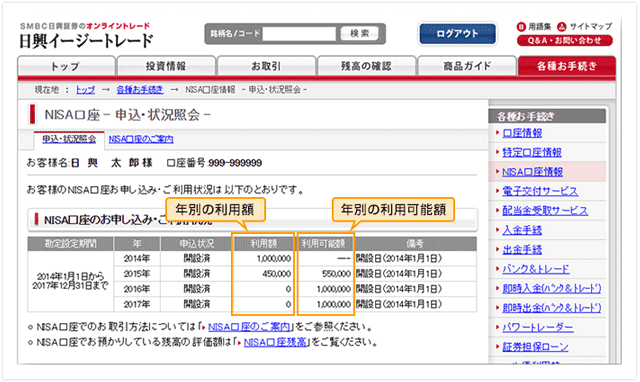Screen dimensions: 640x382
Task: Click the 用語集 glossary icon link
Action: coord(533,27)
